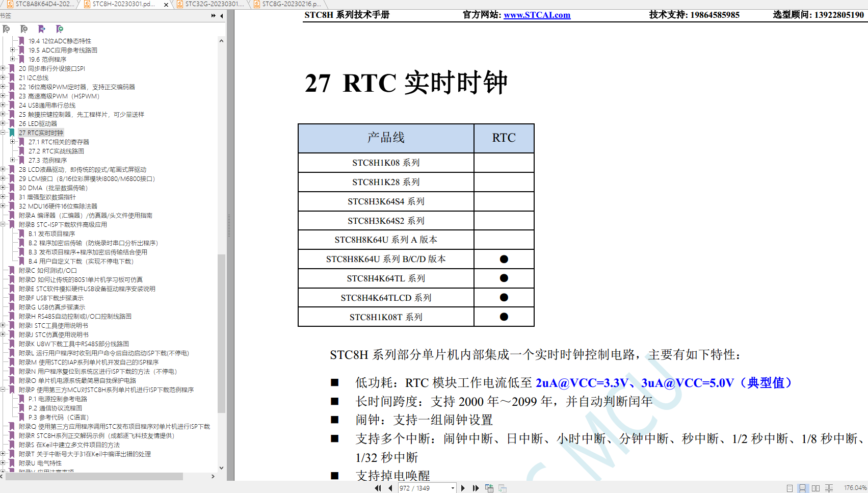Go to the last page
Image resolution: width=868 pixels, height=493 pixels.
click(476, 488)
